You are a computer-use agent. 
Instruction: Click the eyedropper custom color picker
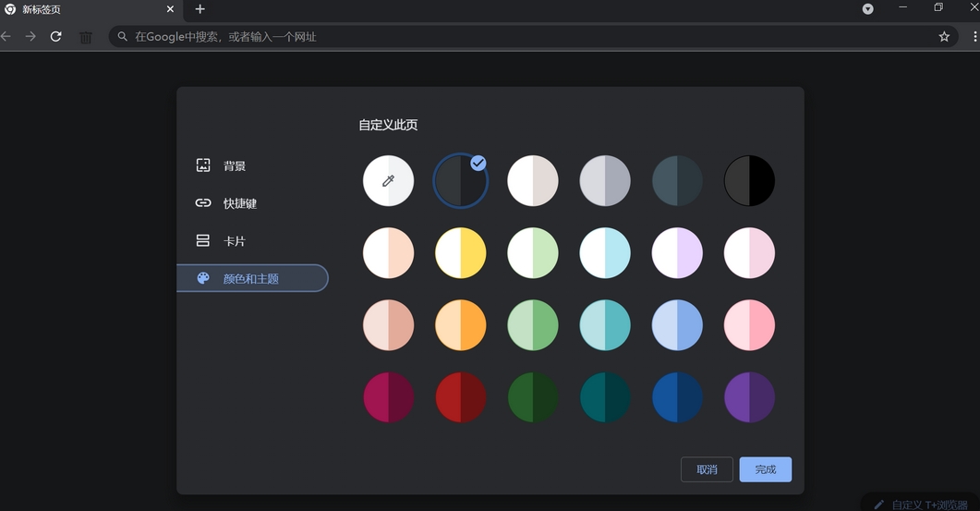(388, 180)
